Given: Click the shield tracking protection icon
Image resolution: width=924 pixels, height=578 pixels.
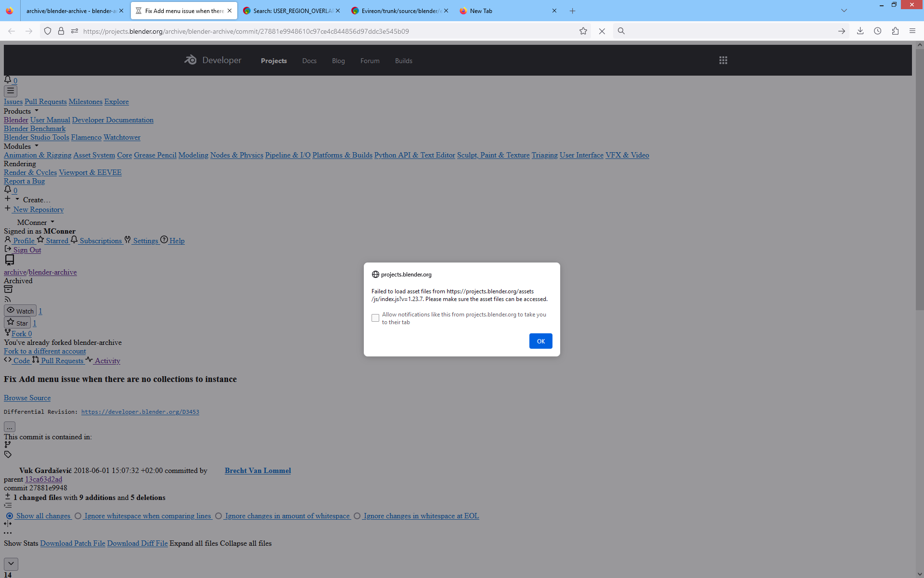Looking at the screenshot, I should (x=48, y=31).
